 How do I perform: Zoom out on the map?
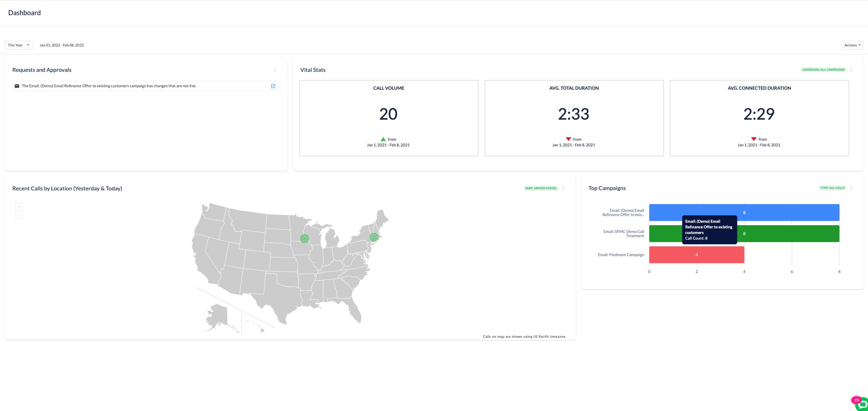point(19,214)
